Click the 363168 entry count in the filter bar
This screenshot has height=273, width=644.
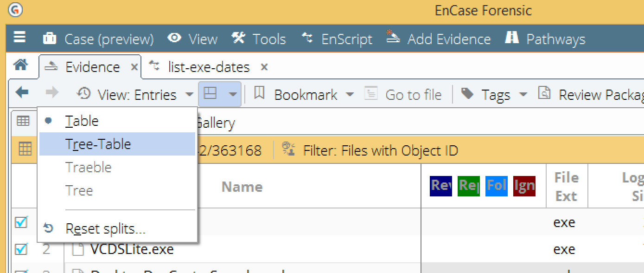[x=235, y=150]
